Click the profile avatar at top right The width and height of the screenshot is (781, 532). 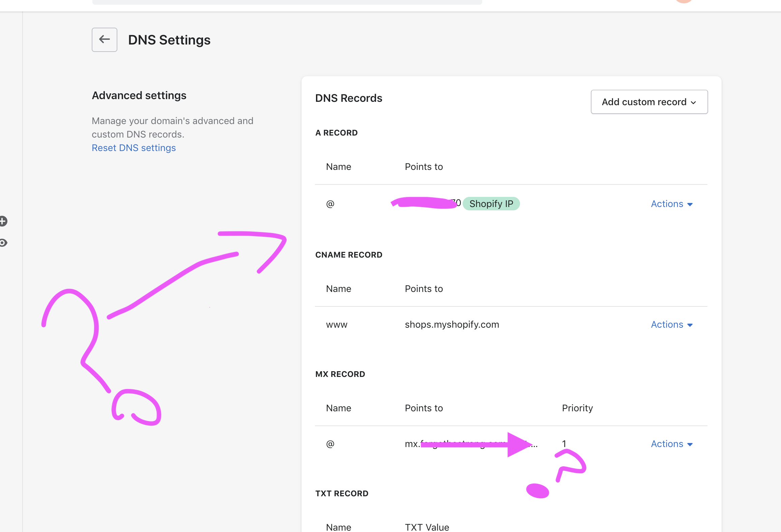684,1
